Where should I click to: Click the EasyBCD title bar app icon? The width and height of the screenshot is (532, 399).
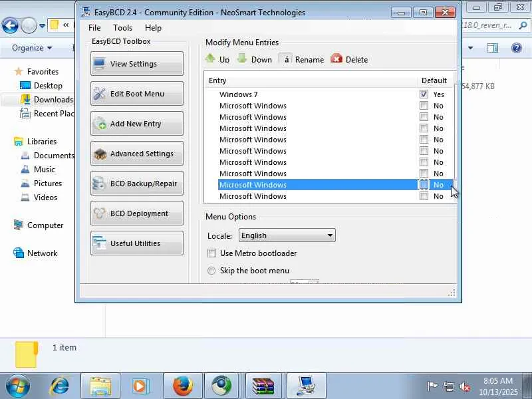[86, 12]
